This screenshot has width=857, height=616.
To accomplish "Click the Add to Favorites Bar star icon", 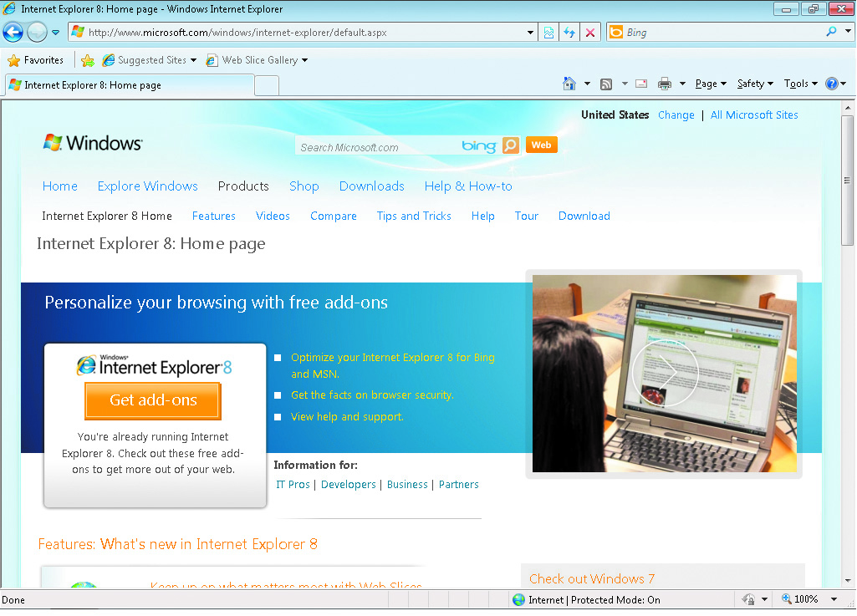I will [88, 60].
